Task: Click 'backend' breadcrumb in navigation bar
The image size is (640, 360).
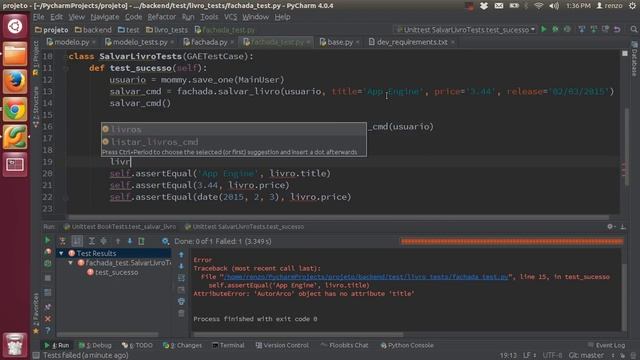Action: coord(93,30)
